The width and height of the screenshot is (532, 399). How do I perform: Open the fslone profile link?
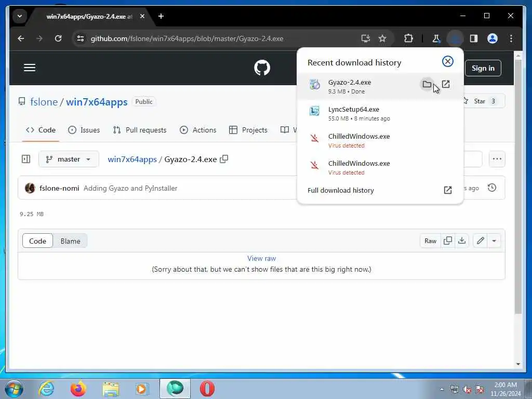(x=44, y=102)
